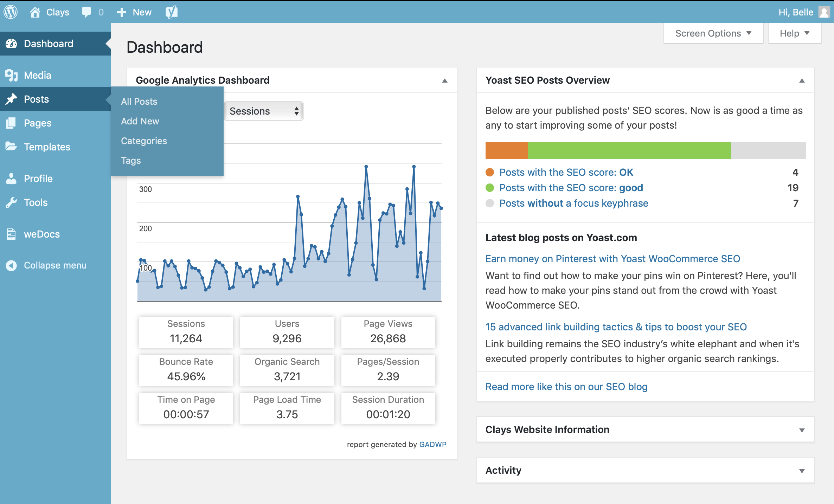Click the orange SEO score OK dot
834x504 pixels.
click(x=490, y=172)
